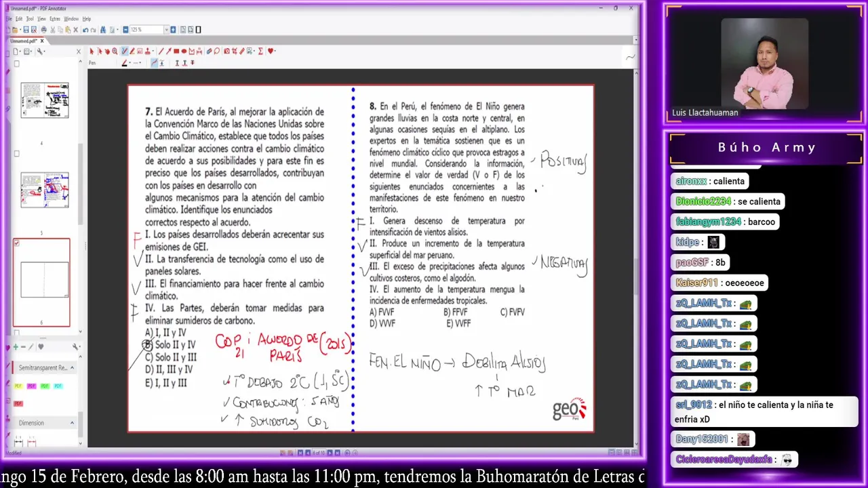Click the green plus add tool icon
Screen dimensions: 868x488
tap(16, 346)
